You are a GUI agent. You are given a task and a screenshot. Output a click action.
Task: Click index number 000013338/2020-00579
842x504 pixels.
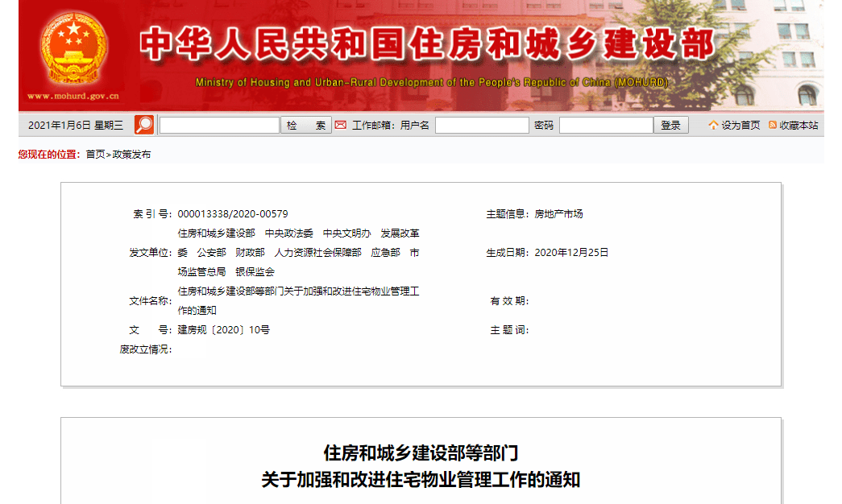(x=233, y=213)
